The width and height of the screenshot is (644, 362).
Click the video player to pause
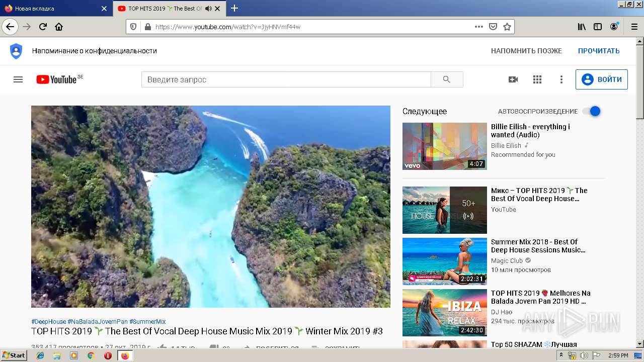[x=211, y=206]
